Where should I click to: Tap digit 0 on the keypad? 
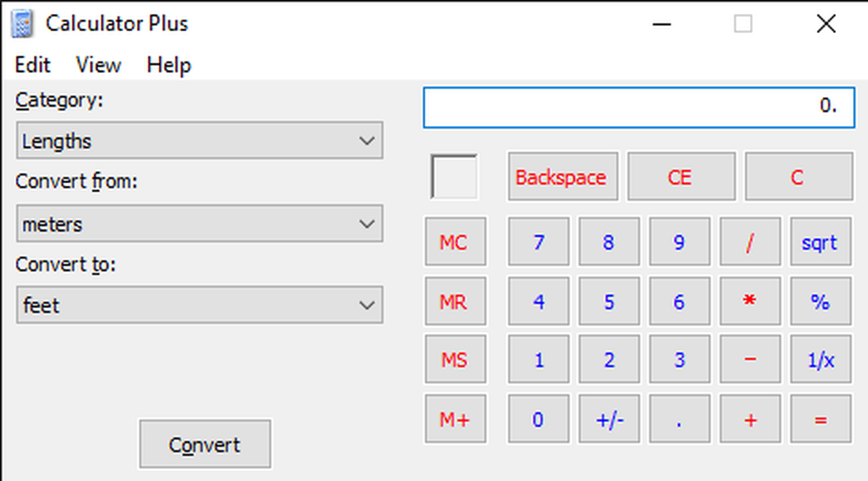(538, 419)
